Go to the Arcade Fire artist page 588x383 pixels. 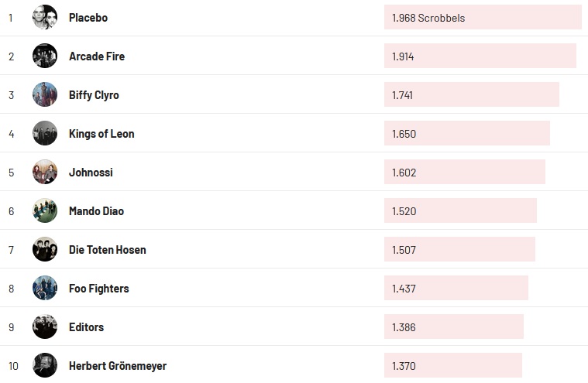[x=97, y=56]
